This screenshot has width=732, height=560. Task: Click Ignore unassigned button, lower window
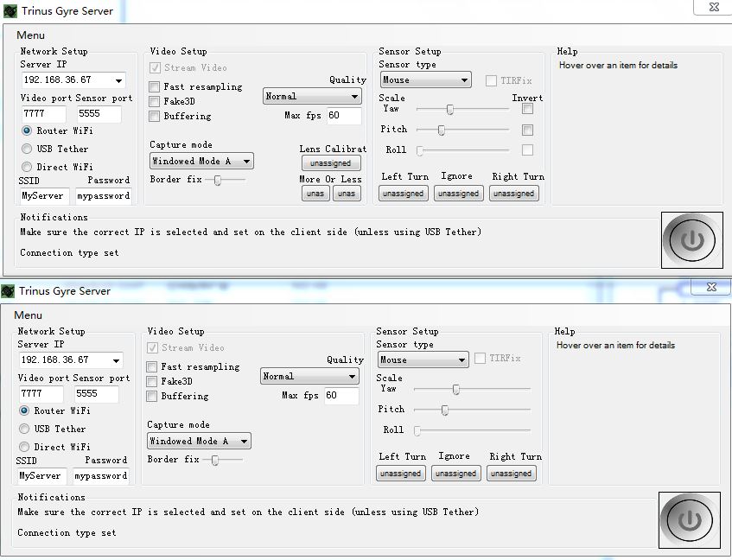coord(456,474)
